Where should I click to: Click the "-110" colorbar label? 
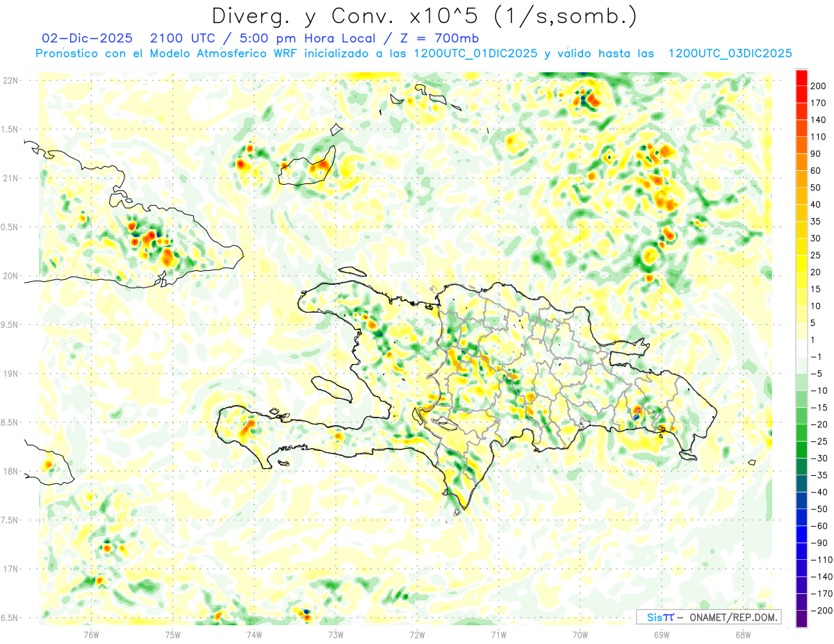point(823,560)
